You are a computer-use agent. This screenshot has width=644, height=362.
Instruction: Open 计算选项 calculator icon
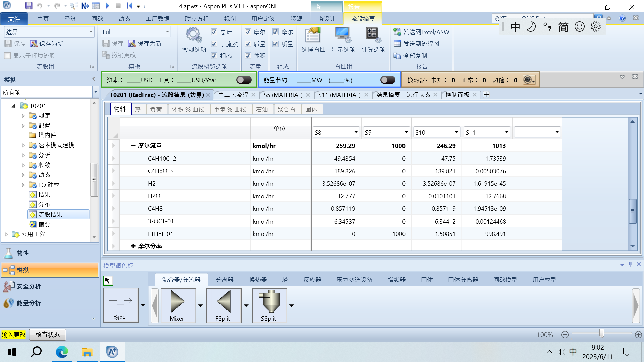373,35
